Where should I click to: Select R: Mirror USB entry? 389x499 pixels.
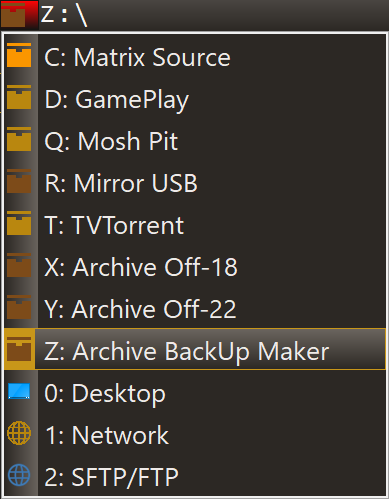[x=195, y=182]
